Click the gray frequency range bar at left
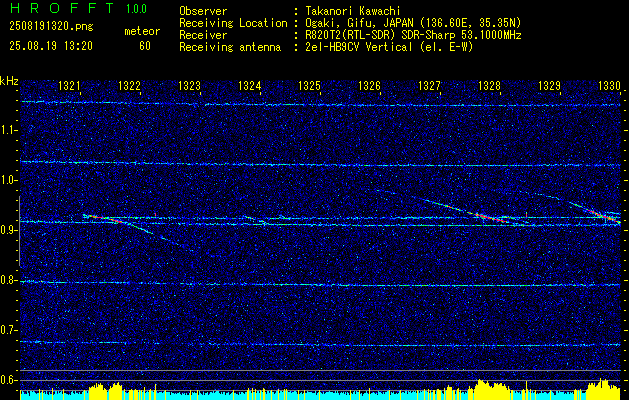629x400 pixels. coord(19,231)
